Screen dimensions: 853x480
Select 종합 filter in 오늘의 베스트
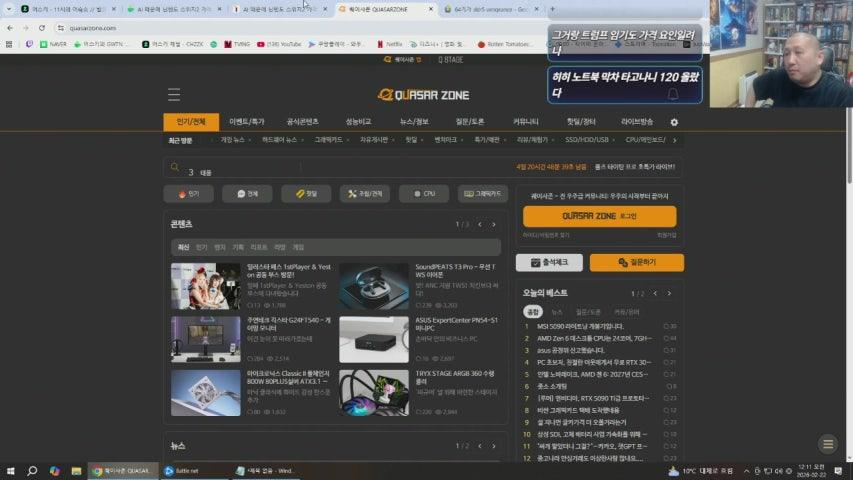[x=533, y=312]
